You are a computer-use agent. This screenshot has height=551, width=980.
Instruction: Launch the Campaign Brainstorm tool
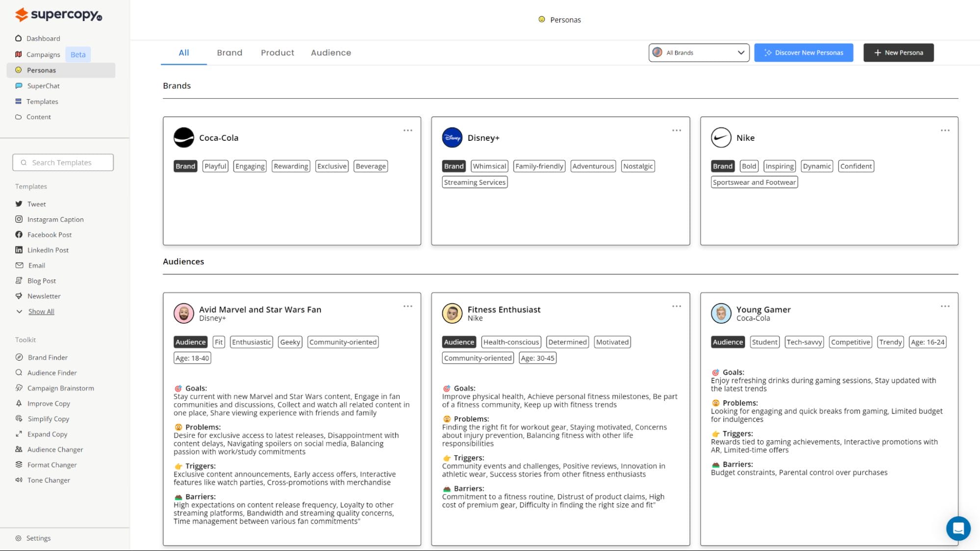coord(60,388)
